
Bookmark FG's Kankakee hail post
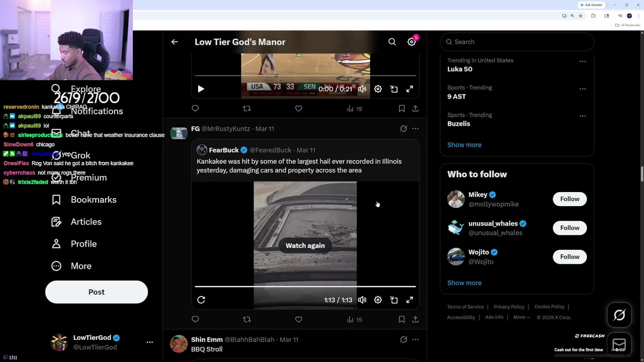coord(401,319)
